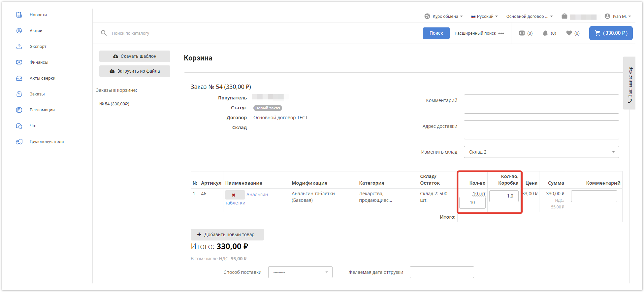Go to Новости in sidebar
This screenshot has height=292, width=644.
tap(38, 15)
